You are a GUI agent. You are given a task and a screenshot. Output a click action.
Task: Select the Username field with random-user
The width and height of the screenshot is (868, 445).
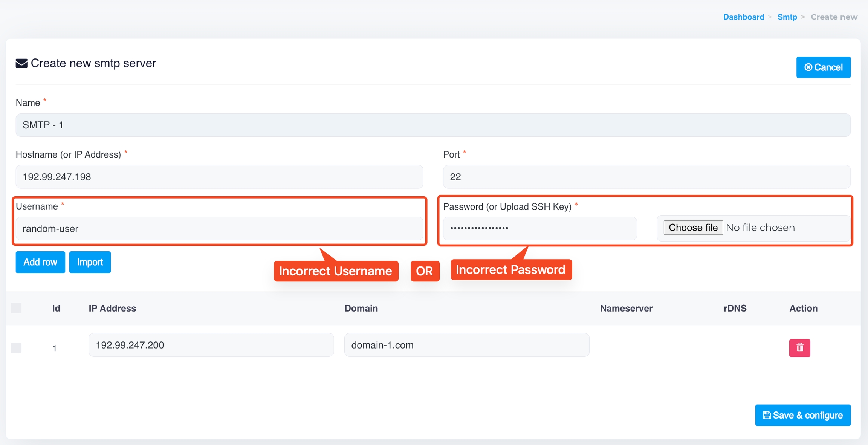click(x=219, y=229)
